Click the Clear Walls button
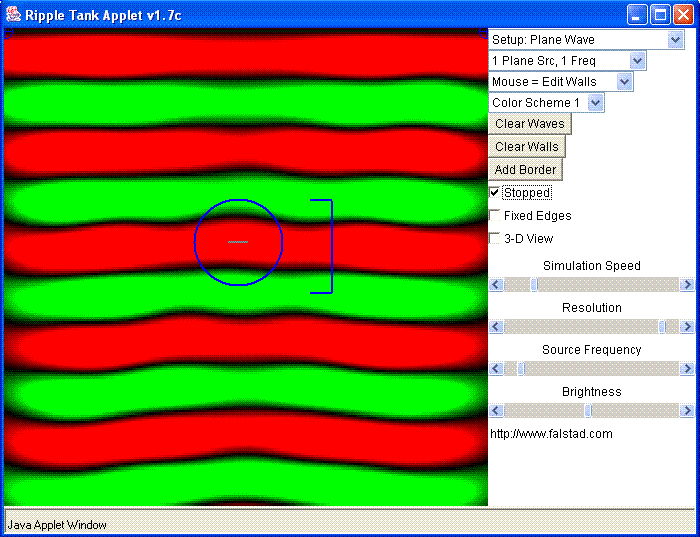700x537 pixels. point(527,147)
